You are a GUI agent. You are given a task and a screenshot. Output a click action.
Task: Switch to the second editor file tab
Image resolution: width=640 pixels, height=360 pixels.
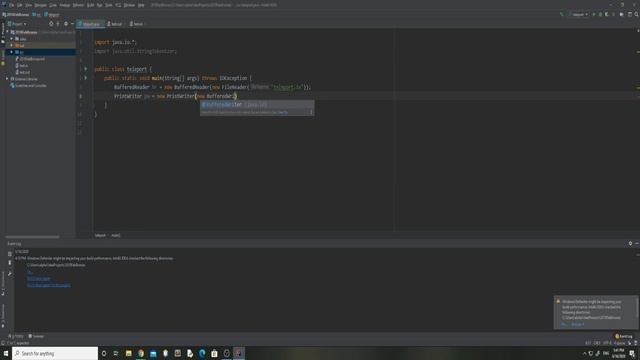pos(116,24)
